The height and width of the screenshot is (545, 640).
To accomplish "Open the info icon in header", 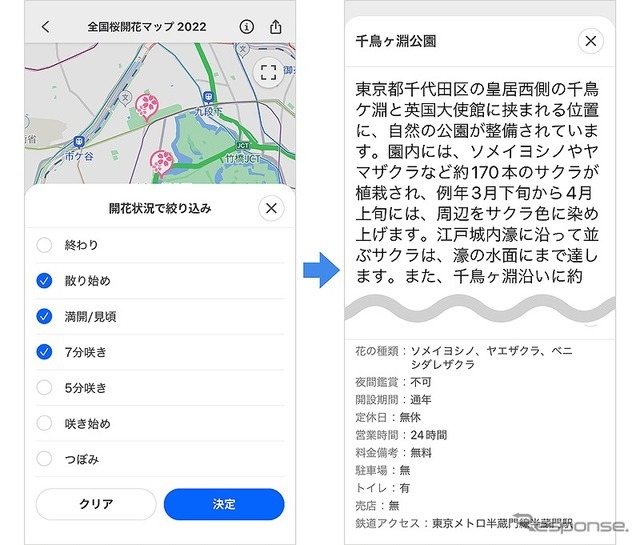I will (247, 27).
